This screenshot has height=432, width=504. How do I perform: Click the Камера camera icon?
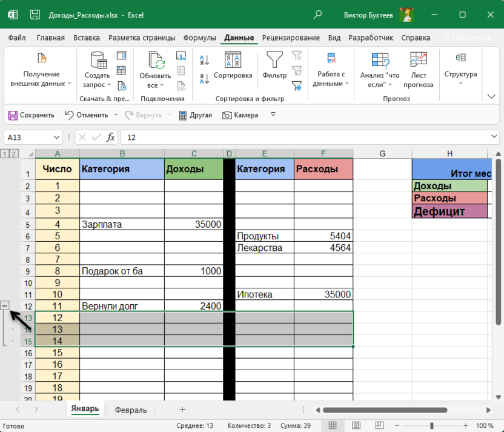[227, 115]
